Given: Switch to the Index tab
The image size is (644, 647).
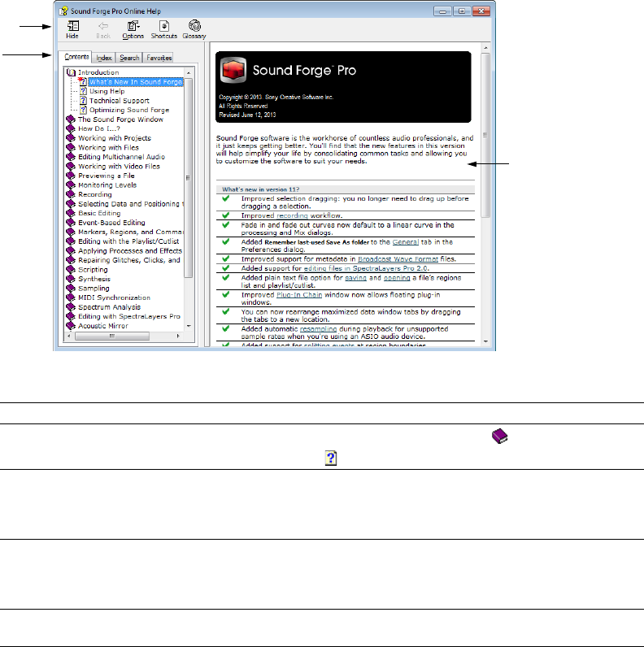Looking at the screenshot, I should [x=104, y=58].
